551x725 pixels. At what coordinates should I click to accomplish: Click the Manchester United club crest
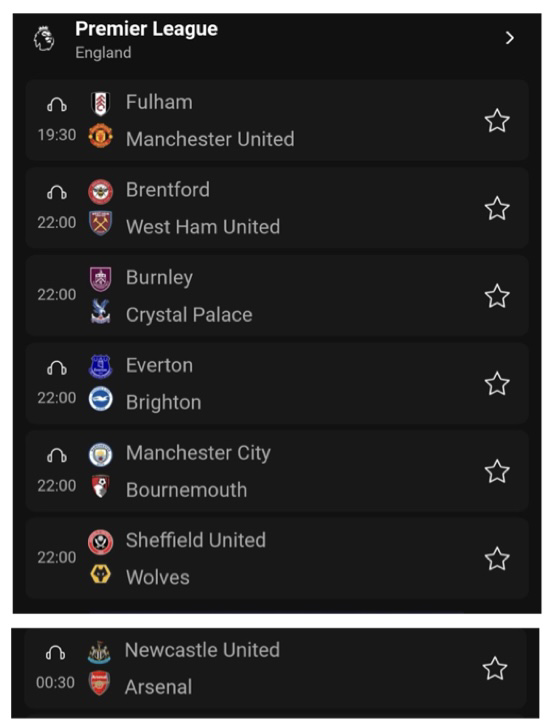(100, 136)
